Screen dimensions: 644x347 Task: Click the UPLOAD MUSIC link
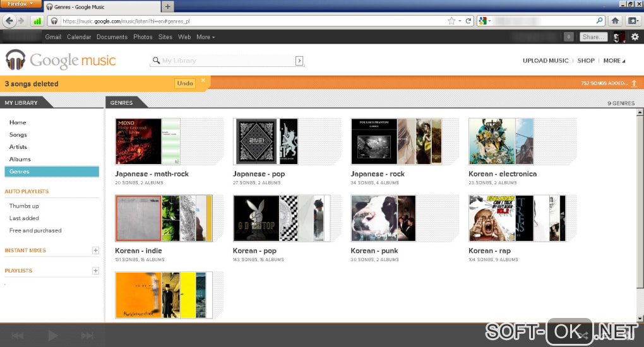[546, 61]
